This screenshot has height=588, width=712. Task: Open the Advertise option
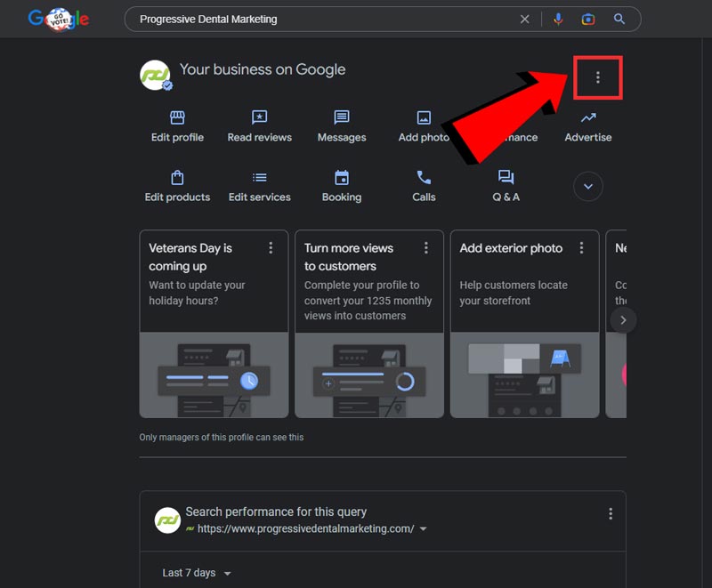(x=588, y=126)
